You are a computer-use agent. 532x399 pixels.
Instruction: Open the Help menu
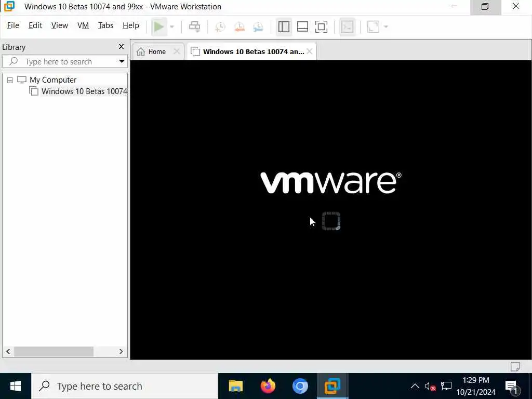pyautogui.click(x=131, y=25)
